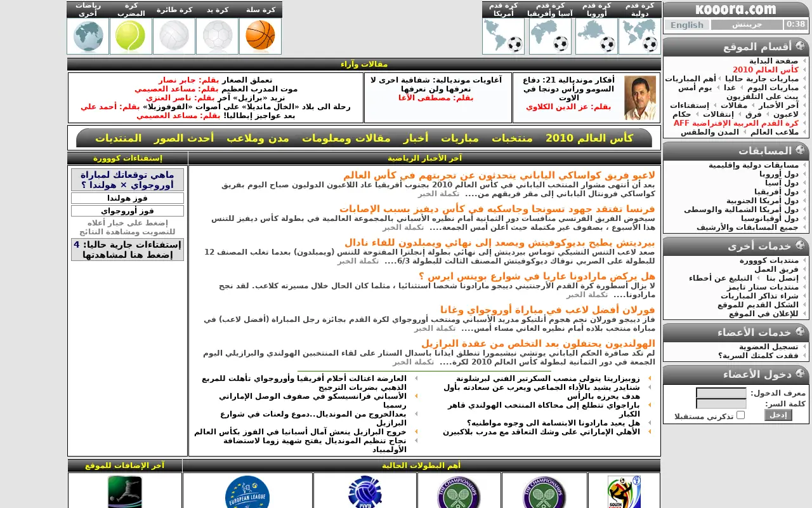812x508 pixels.
Task: Open the Forlan best player headline
Action: click(547, 310)
